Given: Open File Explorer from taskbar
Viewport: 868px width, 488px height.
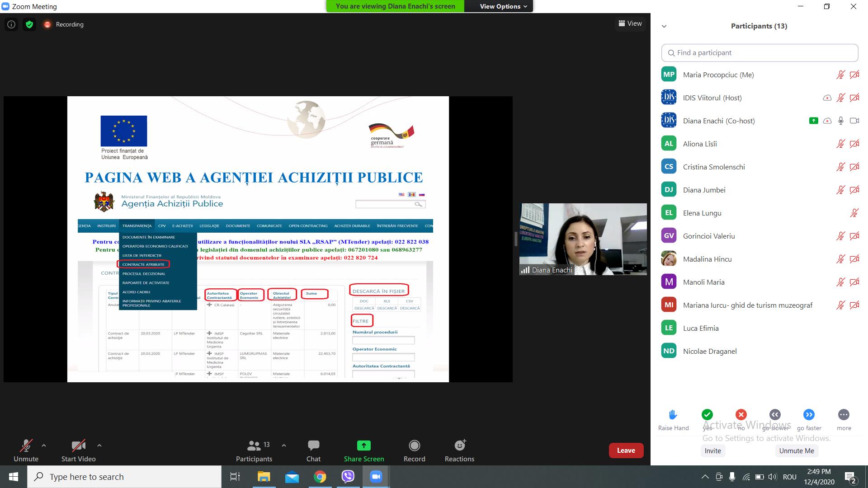Looking at the screenshot, I should [x=264, y=477].
